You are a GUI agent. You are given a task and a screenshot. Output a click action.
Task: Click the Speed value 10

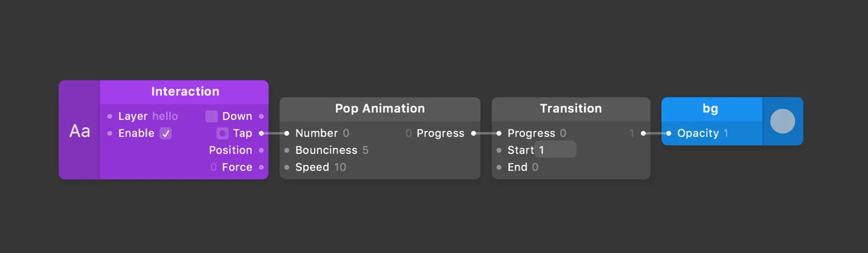coord(340,167)
